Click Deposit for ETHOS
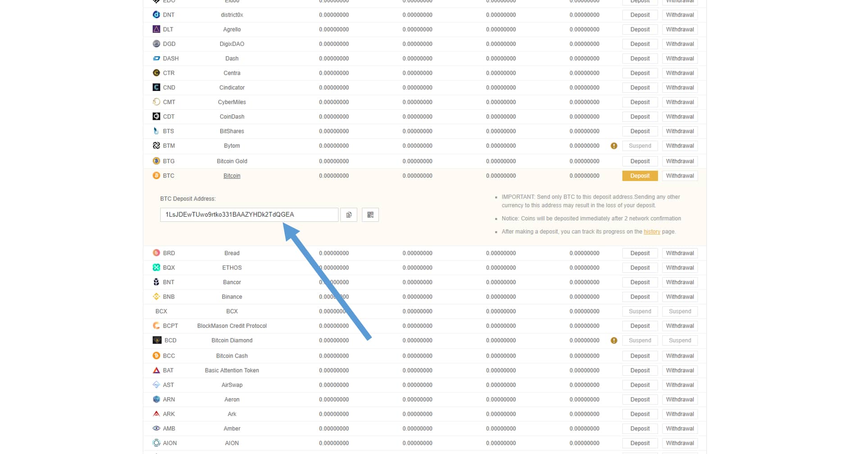The height and width of the screenshot is (454, 868). (x=640, y=268)
